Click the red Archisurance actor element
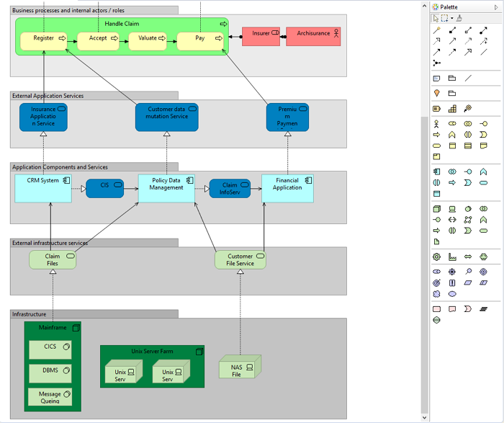The image size is (504, 423). [313, 36]
